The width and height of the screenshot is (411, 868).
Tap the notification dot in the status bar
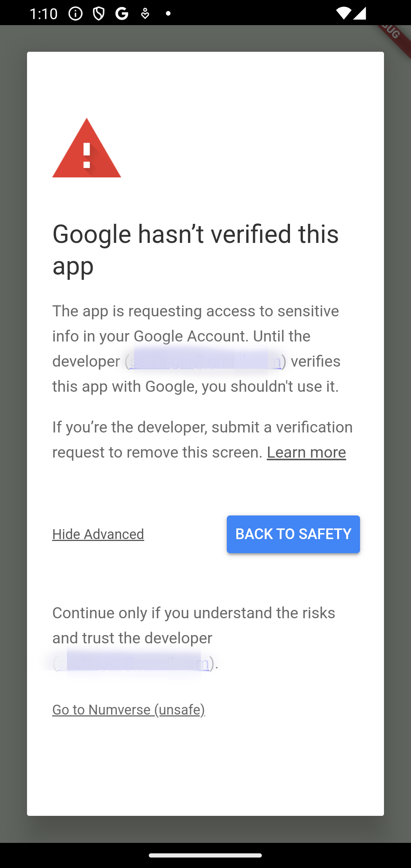(x=167, y=14)
